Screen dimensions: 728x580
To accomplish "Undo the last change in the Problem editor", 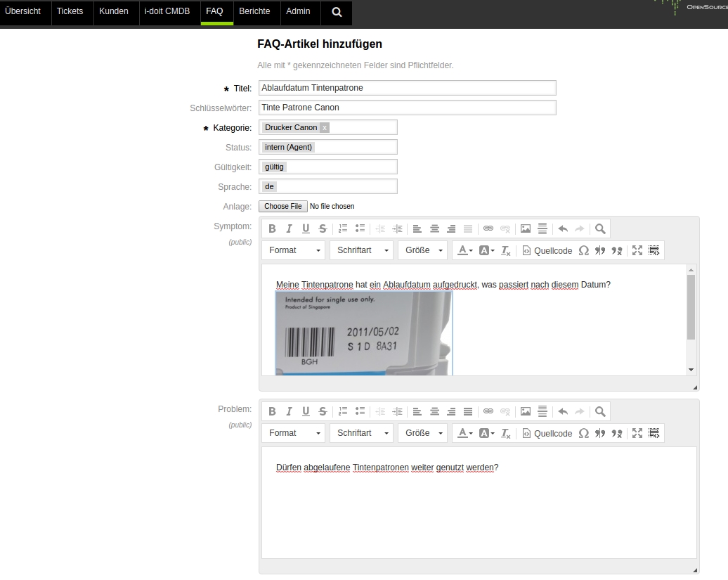I will (563, 411).
